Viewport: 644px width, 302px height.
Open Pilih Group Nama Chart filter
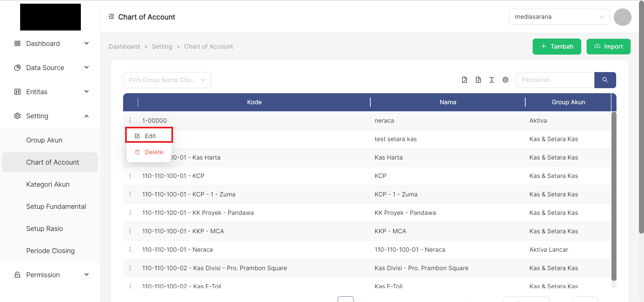tap(167, 80)
